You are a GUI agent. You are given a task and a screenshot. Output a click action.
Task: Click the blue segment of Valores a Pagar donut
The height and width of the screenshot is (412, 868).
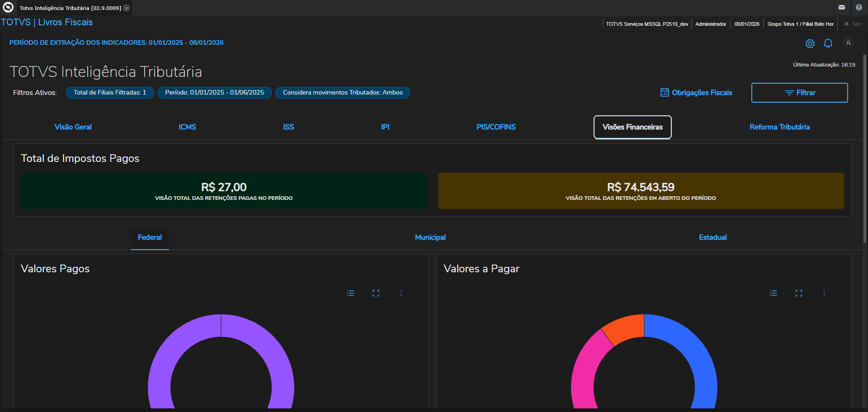click(x=696, y=353)
